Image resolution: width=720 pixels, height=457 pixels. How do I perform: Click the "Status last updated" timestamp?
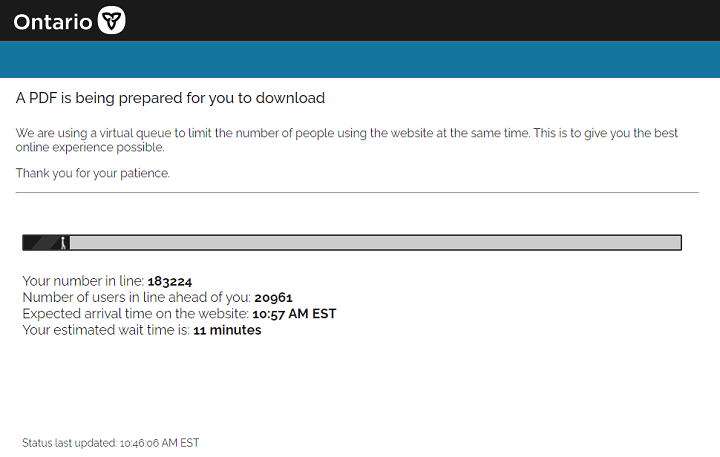(112, 442)
